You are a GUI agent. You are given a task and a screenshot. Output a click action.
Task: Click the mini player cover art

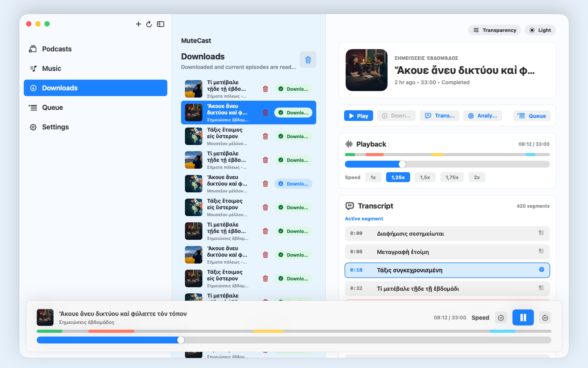tap(45, 317)
